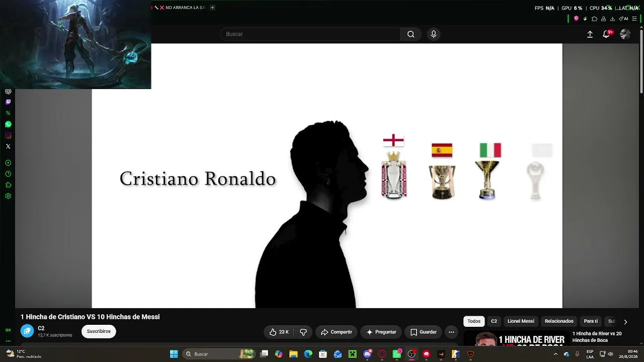Click the magnifier search button
This screenshot has width=644, height=362.
pos(411,34)
